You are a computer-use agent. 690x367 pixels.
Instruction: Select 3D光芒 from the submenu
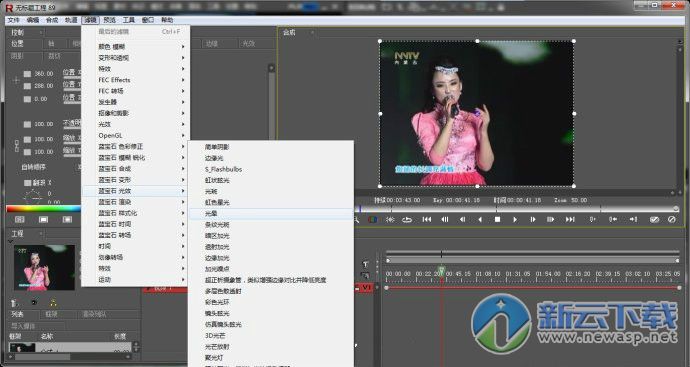click(271, 335)
